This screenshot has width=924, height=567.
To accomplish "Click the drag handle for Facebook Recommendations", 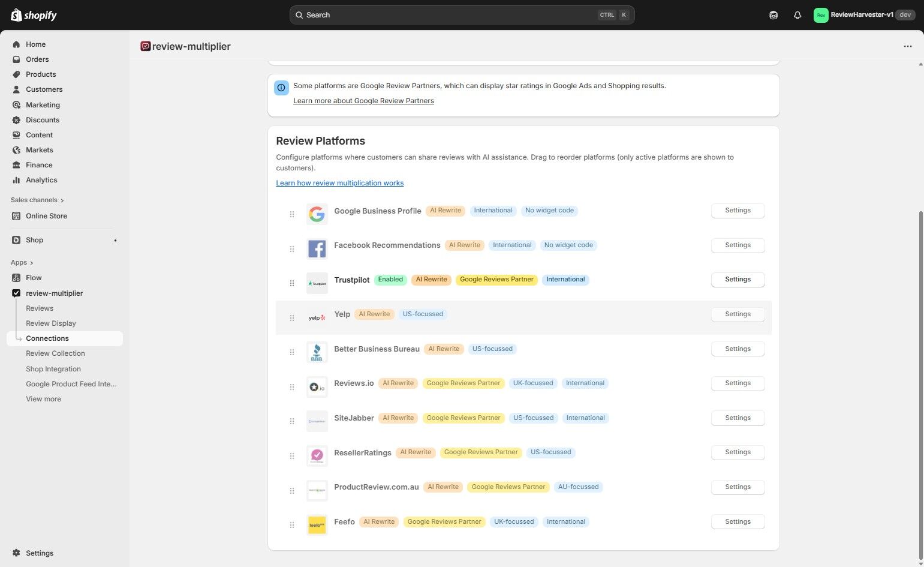I will (x=292, y=249).
